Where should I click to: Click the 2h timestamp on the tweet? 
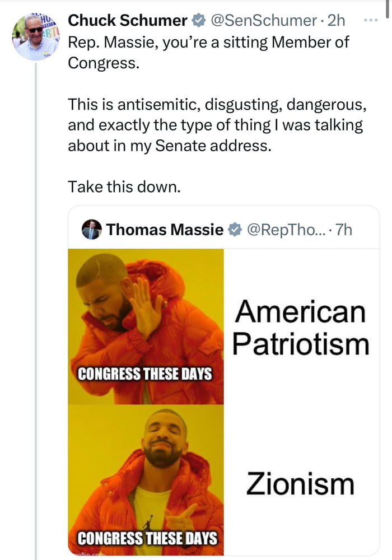337,21
